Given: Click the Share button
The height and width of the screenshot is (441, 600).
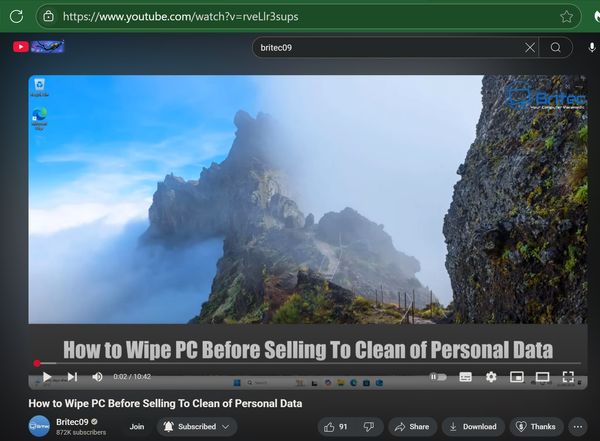Looking at the screenshot, I should (412, 426).
